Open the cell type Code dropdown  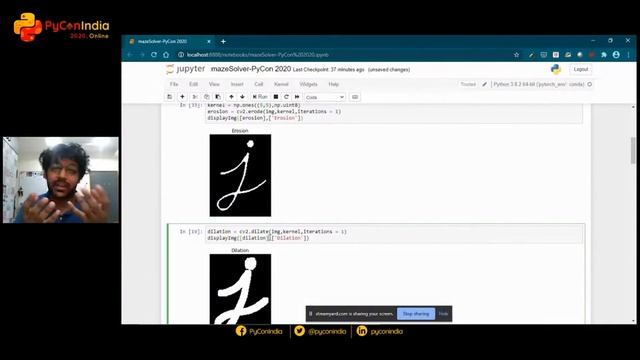[x=325, y=97]
